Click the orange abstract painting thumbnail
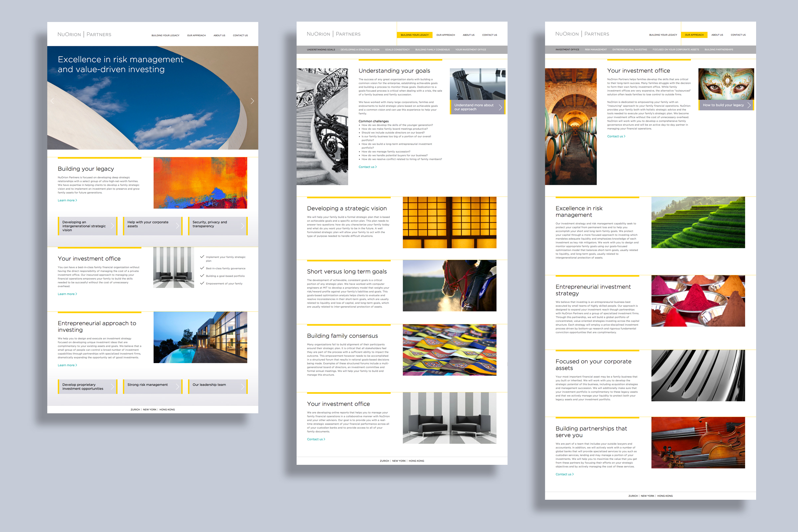This screenshot has width=798, height=532. (200, 183)
